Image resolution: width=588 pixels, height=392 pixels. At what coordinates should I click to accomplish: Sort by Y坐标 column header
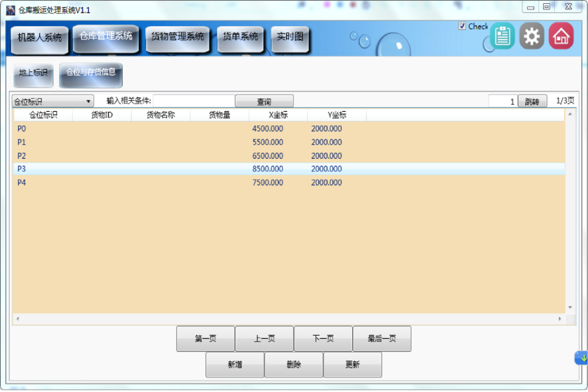337,115
